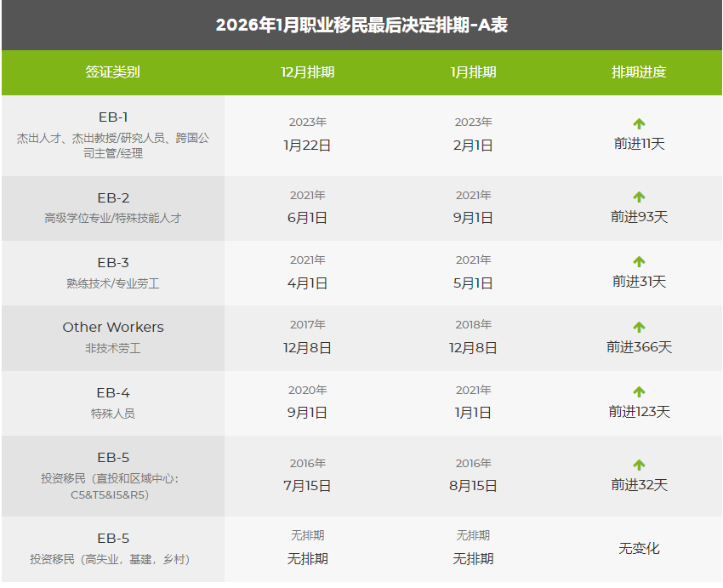Click the 无变化 progress text
Image resolution: width=723 pixels, height=588 pixels.
click(639, 549)
